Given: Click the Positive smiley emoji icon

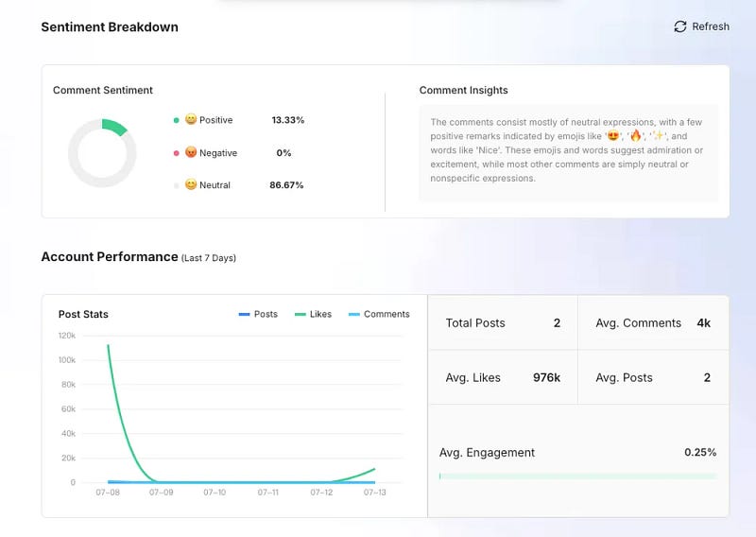Looking at the screenshot, I should [191, 119].
